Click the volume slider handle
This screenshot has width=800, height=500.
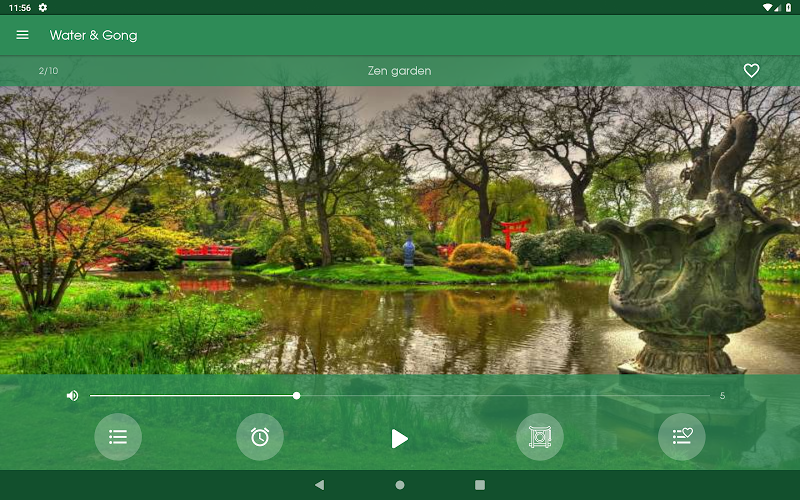point(297,396)
